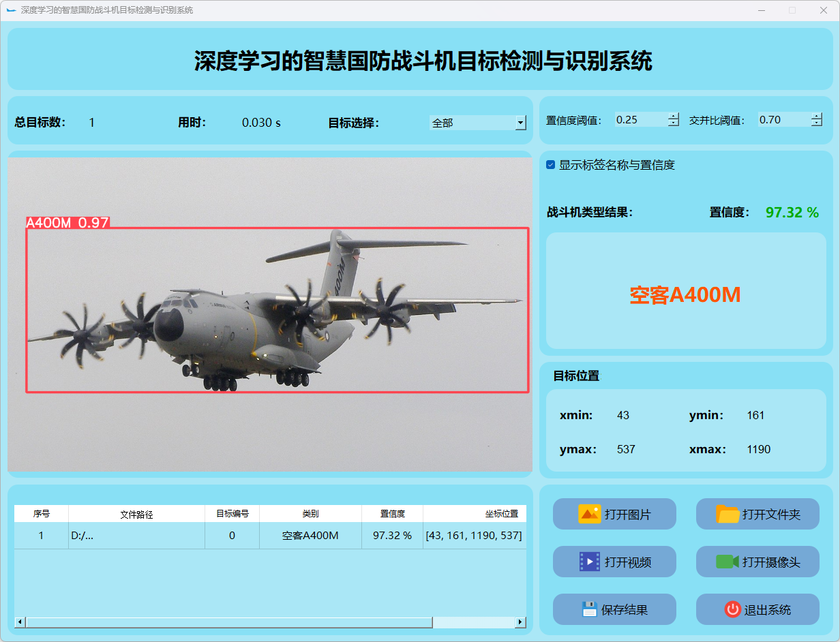Click the 置信度 column header in table

[393, 514]
